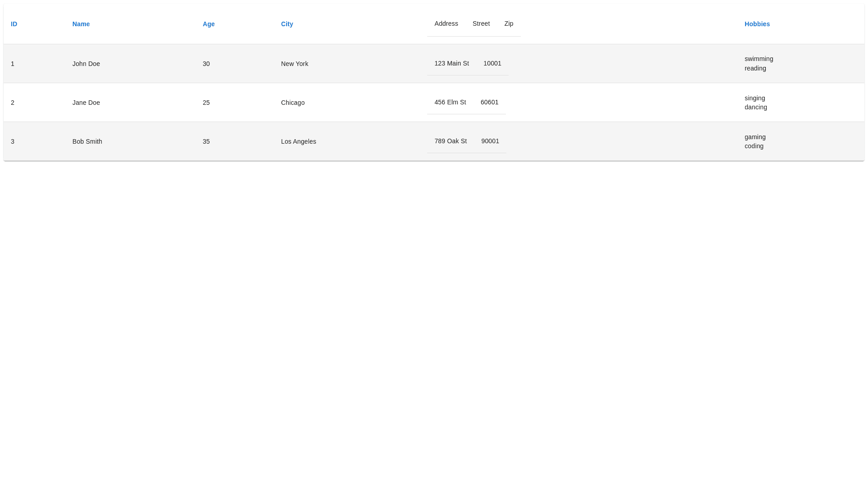The width and height of the screenshot is (868, 488).
Task: Click the Hobbies column header
Action: coord(757,24)
